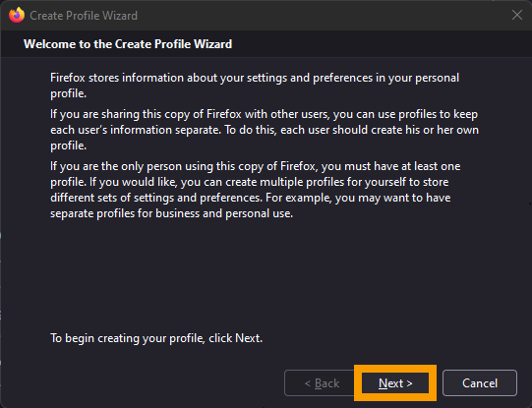Click the "Create Profile Wizard" title bar text
532x408 pixels.
(x=84, y=16)
